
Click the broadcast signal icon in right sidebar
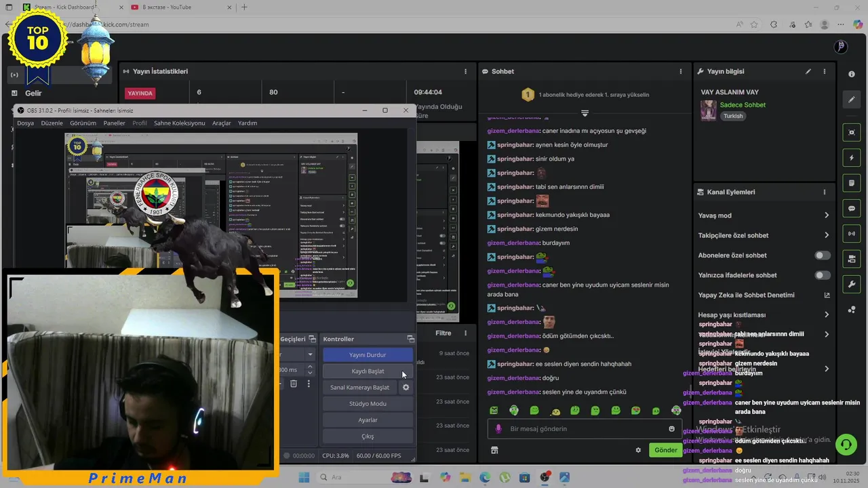click(852, 234)
